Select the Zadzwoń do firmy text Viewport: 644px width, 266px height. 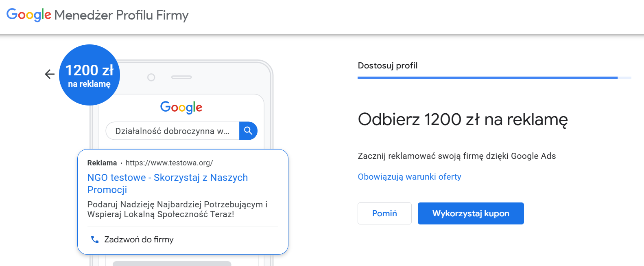pos(139,240)
